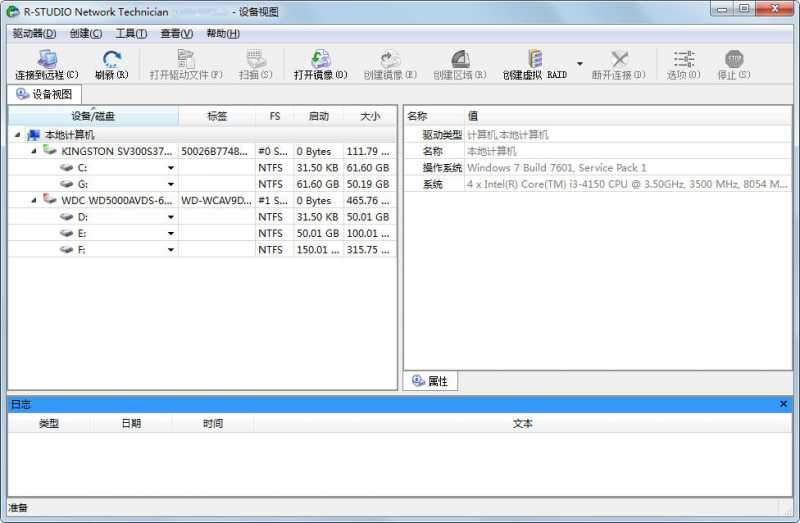Screen dimensions: 800x523
Task: Click the C: partition disk icon
Action: tap(66, 167)
